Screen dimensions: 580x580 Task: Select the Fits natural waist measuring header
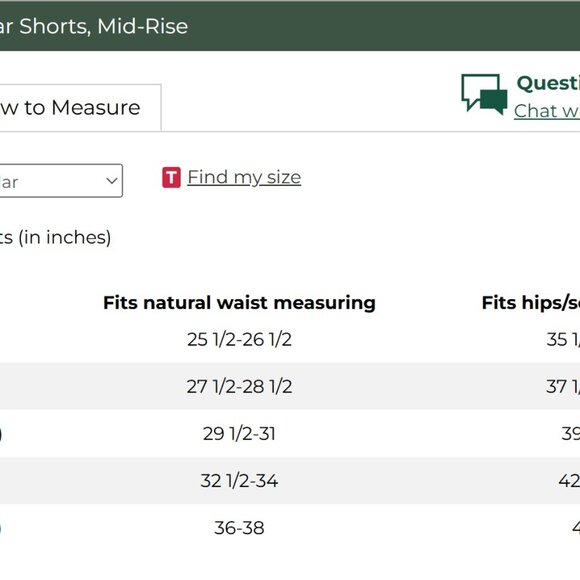pyautogui.click(x=239, y=303)
